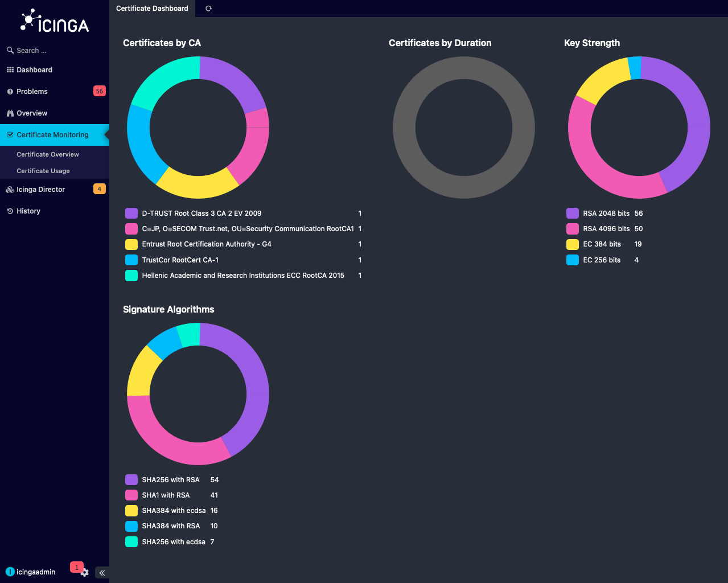Click the Overview binoculars icon
Viewport: 728px width, 583px height.
coord(9,113)
